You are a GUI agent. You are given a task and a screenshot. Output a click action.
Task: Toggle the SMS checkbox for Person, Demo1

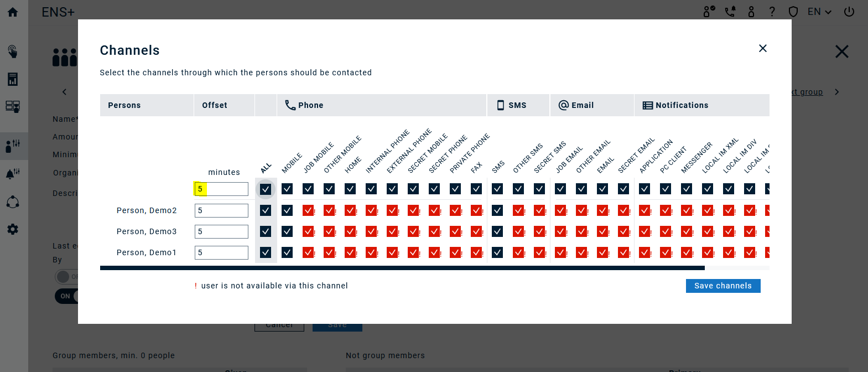(x=497, y=252)
